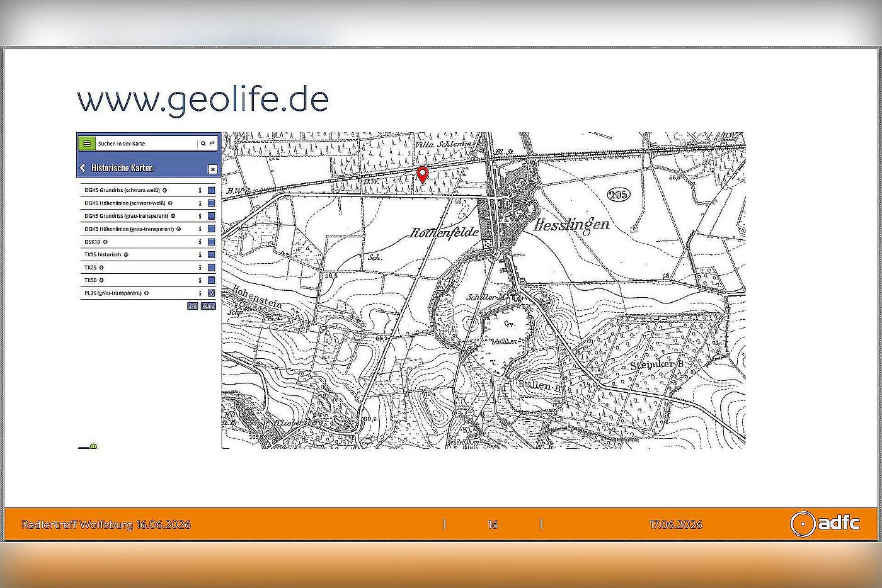
Task: Go back with the Historische Karten arrow
Action: (83, 168)
